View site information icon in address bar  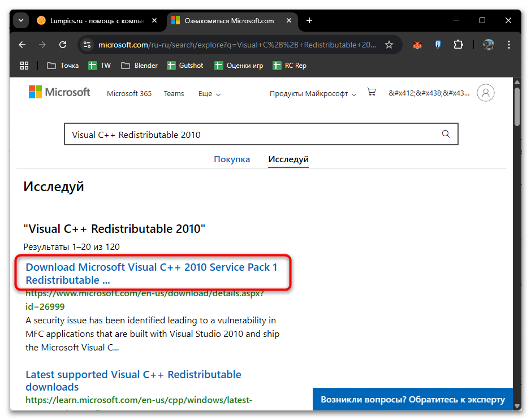coord(87,45)
